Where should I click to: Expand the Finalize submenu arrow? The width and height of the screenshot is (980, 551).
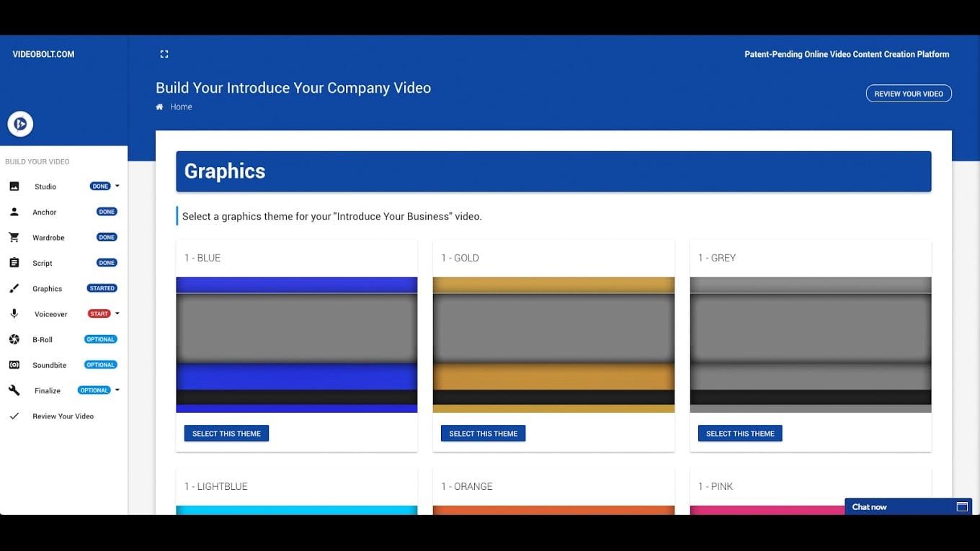tap(117, 390)
